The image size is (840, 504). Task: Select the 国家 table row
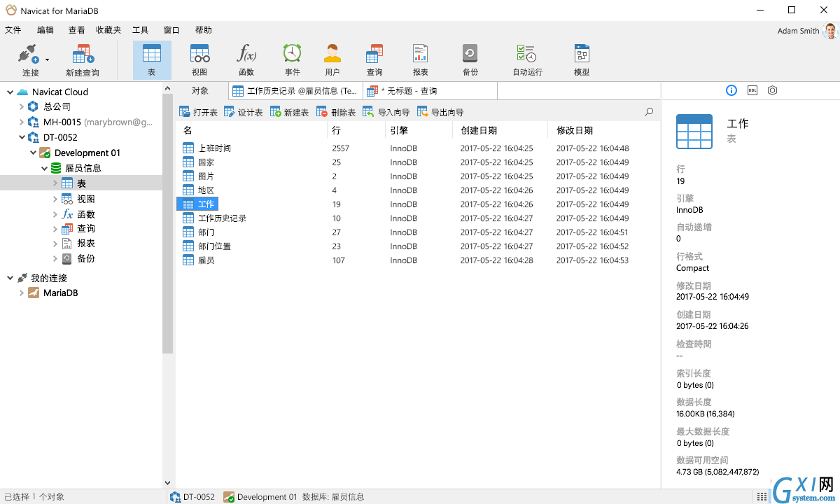pyautogui.click(x=417, y=162)
